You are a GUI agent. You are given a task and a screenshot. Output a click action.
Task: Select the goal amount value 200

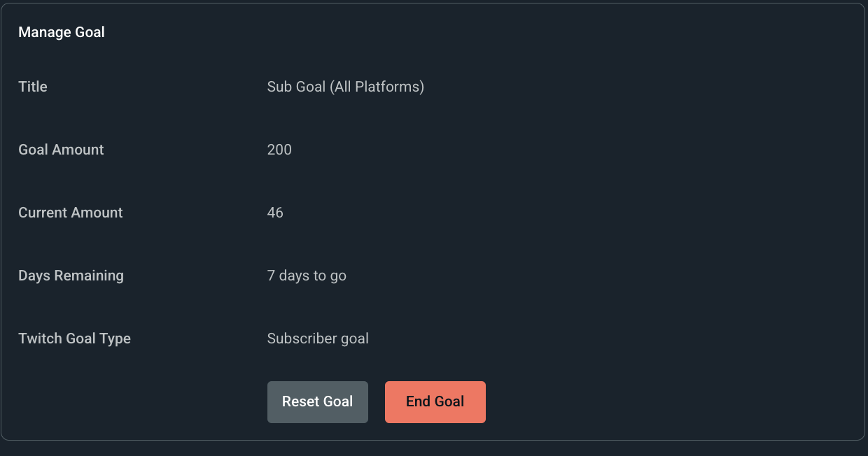pos(279,150)
